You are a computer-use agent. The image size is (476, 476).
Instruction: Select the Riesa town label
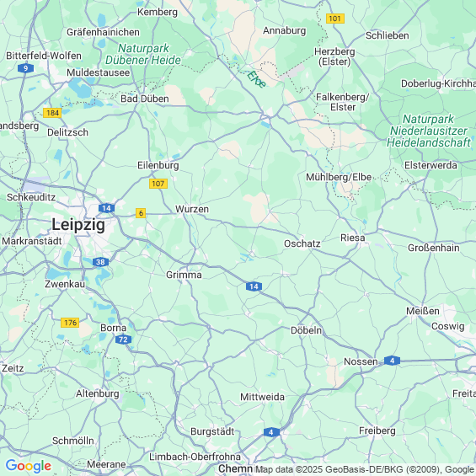tap(352, 238)
